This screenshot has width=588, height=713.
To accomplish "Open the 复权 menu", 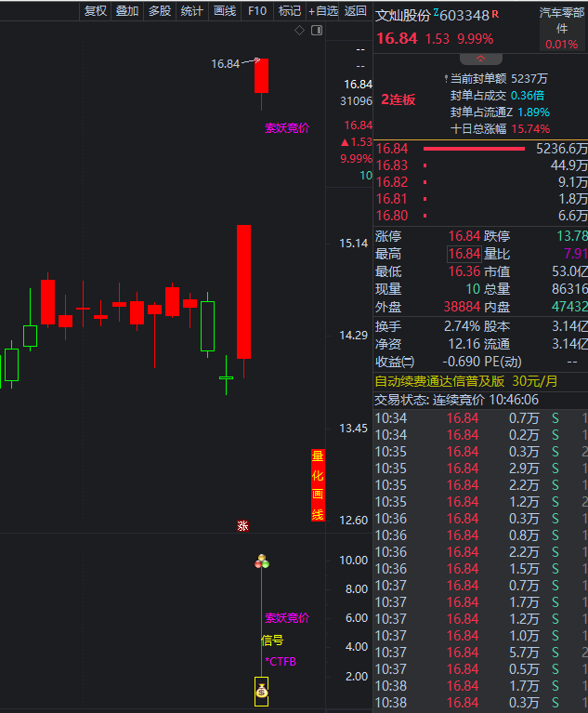I will [96, 10].
